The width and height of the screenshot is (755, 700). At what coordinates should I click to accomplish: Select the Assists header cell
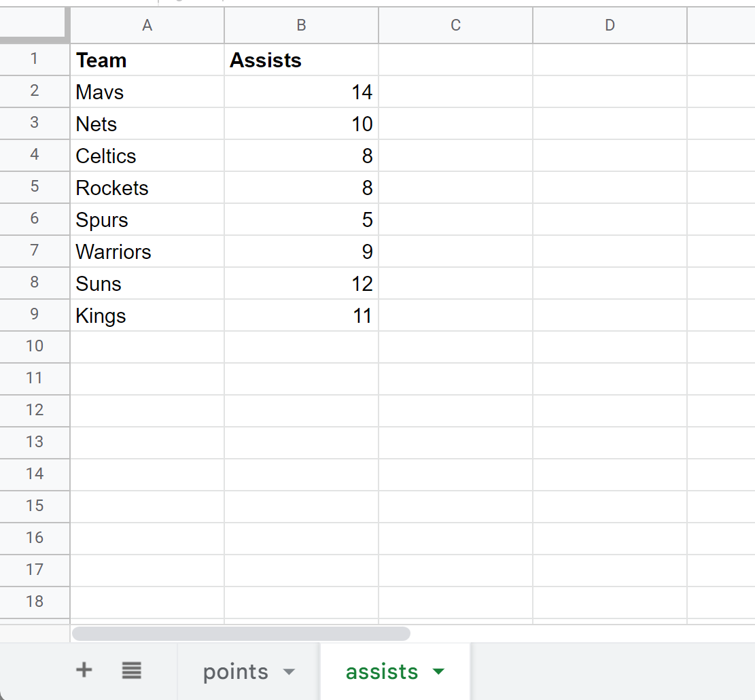302,60
